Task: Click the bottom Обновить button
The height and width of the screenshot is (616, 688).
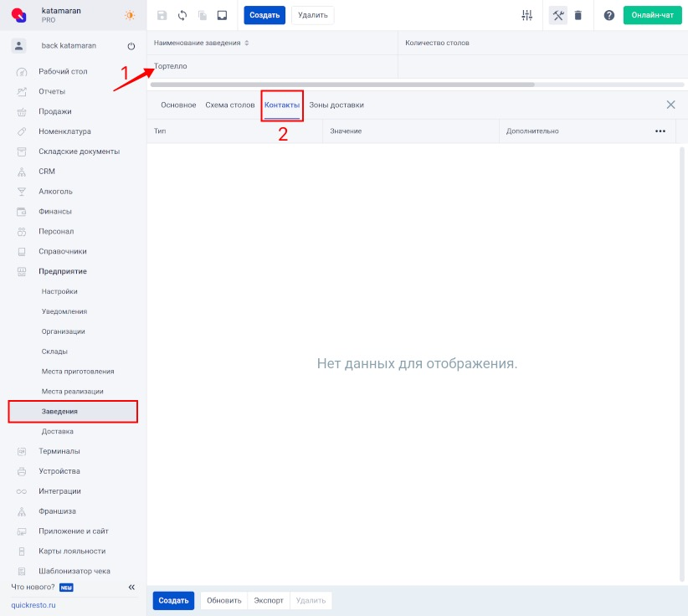Action: tap(224, 601)
